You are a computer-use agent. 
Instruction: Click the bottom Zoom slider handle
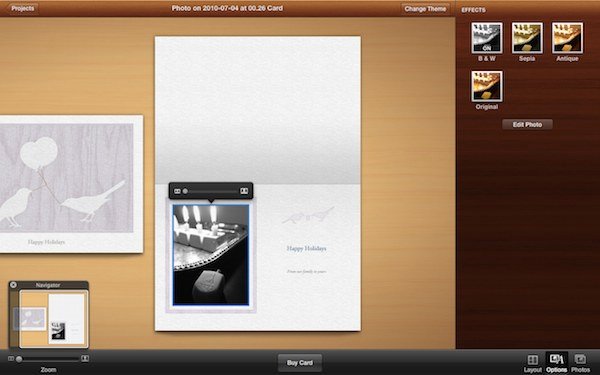point(19,359)
